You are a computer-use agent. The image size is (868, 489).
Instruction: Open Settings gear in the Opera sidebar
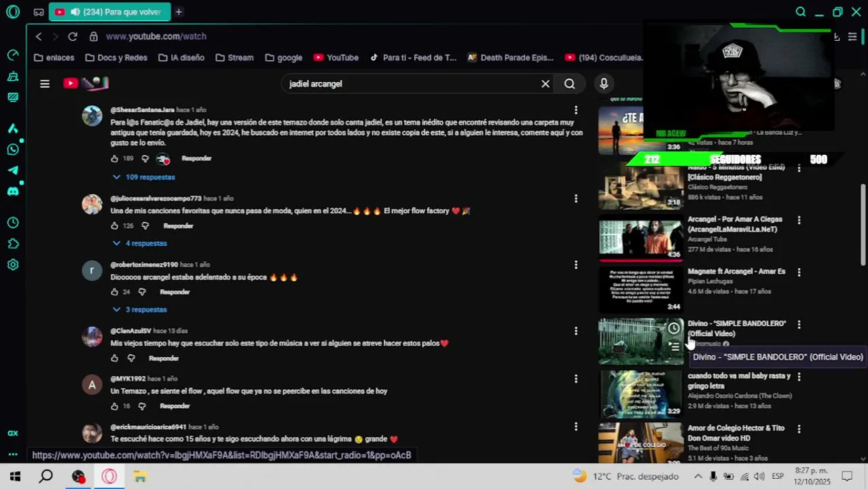coord(13,265)
